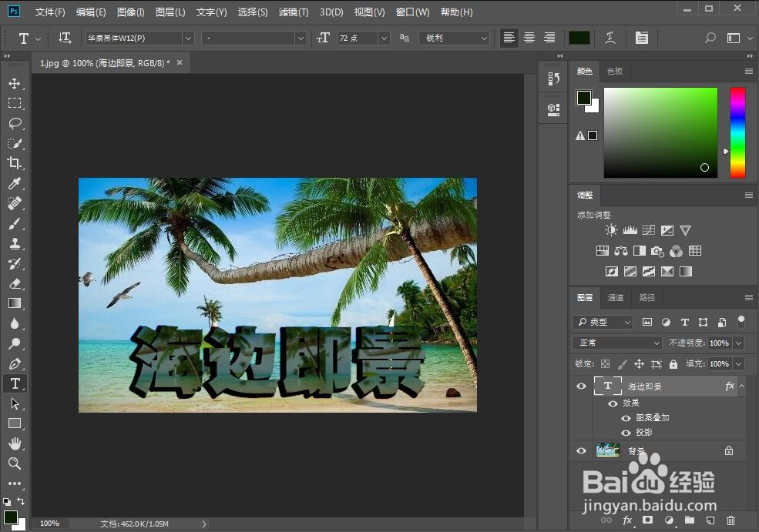The image size is (759, 532).
Task: Open the 图层(L) menu
Action: pos(170,12)
